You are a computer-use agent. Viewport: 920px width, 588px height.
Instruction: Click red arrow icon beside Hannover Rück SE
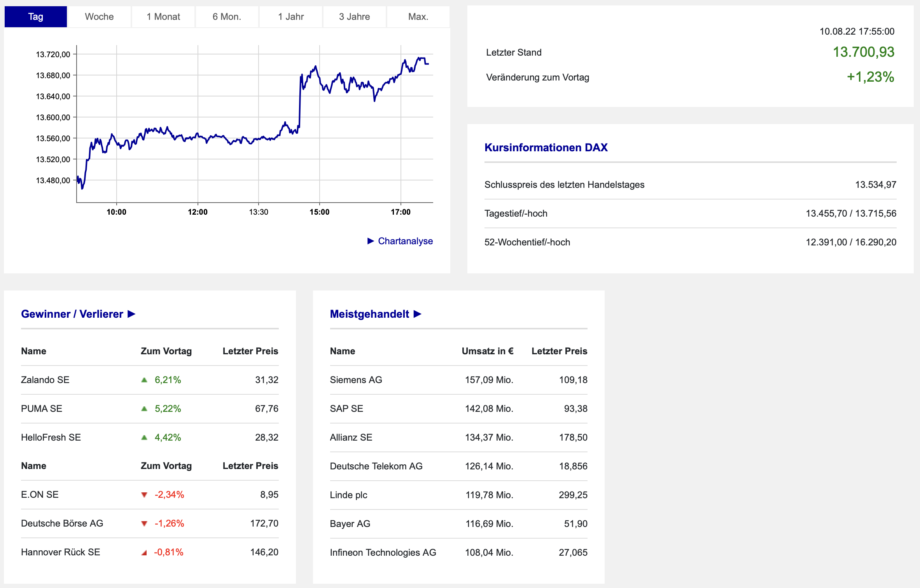coord(144,552)
